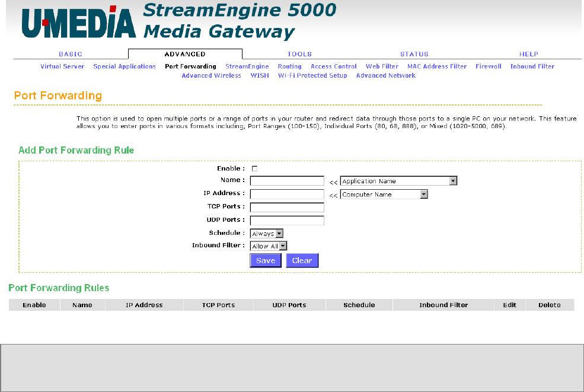Open Wi-Fi Protected Setup

[x=312, y=75]
